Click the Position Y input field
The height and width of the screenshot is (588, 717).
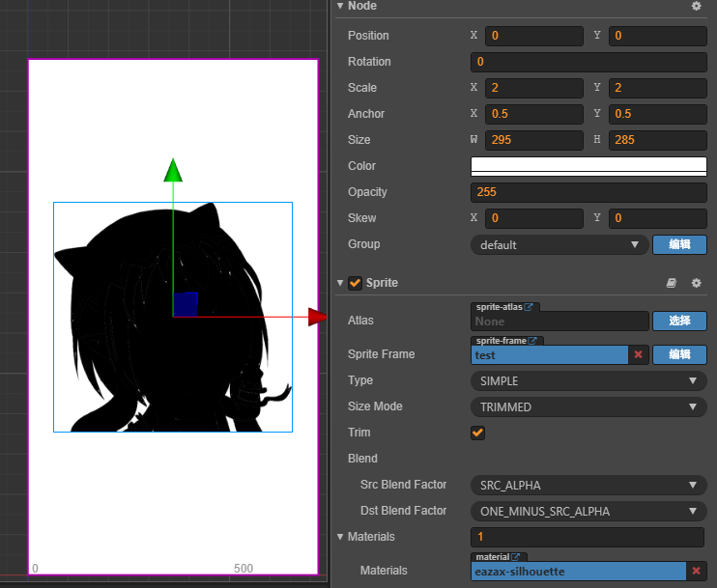click(657, 36)
